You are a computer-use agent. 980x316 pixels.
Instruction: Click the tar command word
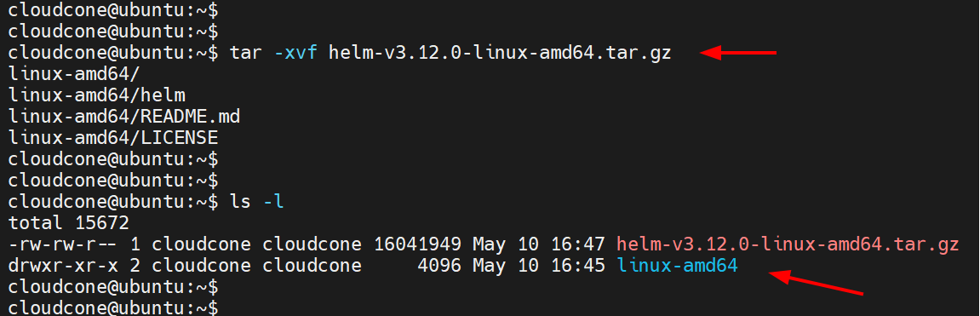[x=246, y=53]
